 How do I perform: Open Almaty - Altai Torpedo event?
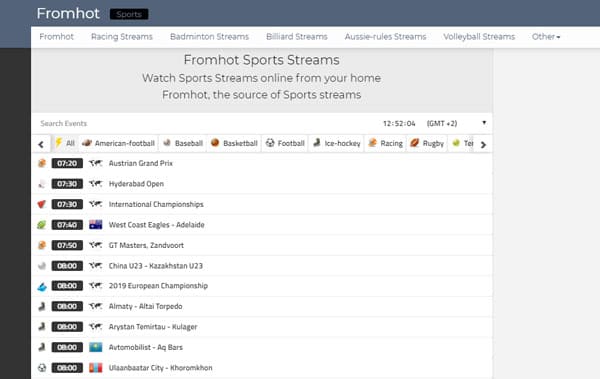pos(145,306)
